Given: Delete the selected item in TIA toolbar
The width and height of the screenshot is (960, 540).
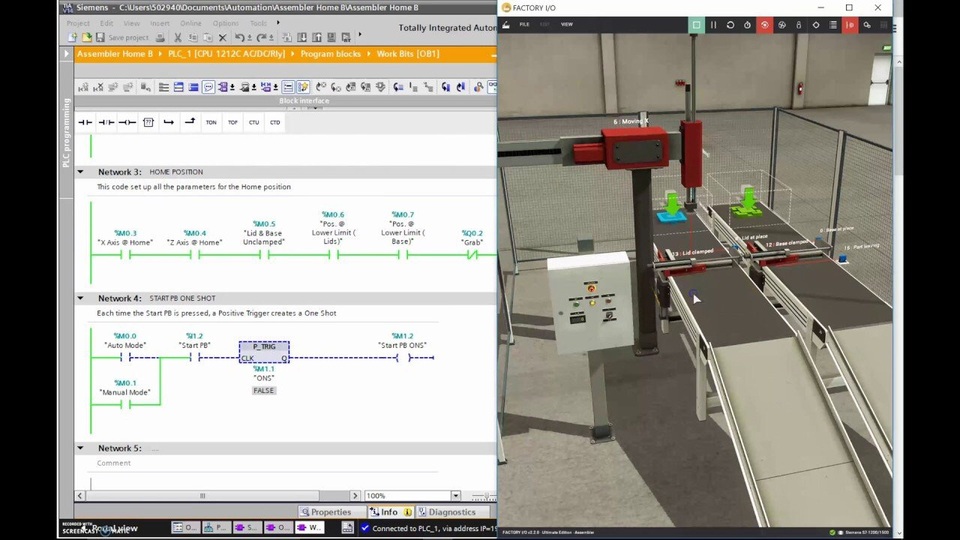Looking at the screenshot, I should click(x=222, y=38).
